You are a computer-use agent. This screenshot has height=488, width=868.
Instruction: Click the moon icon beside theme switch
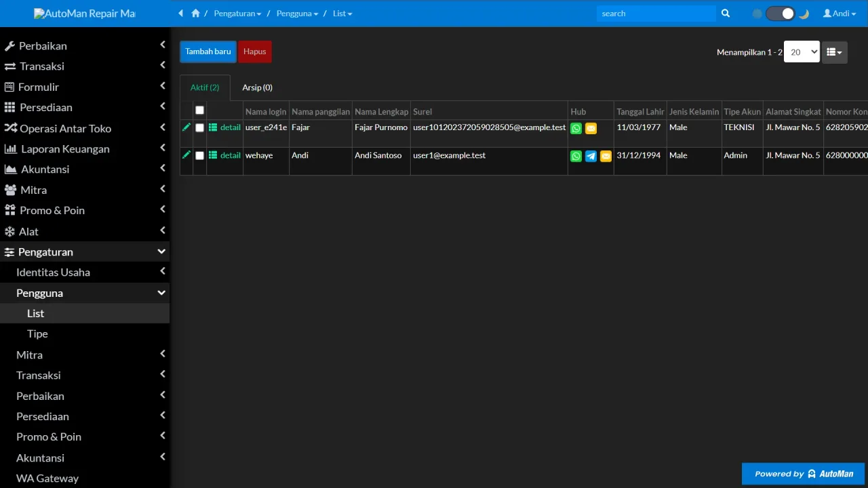804,14
